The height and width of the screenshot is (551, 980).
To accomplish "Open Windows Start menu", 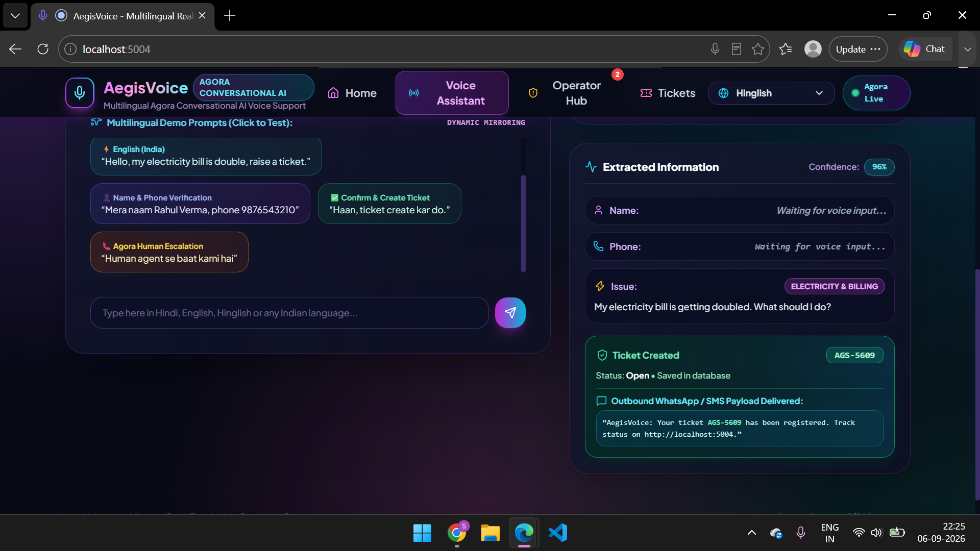I will 422,533.
